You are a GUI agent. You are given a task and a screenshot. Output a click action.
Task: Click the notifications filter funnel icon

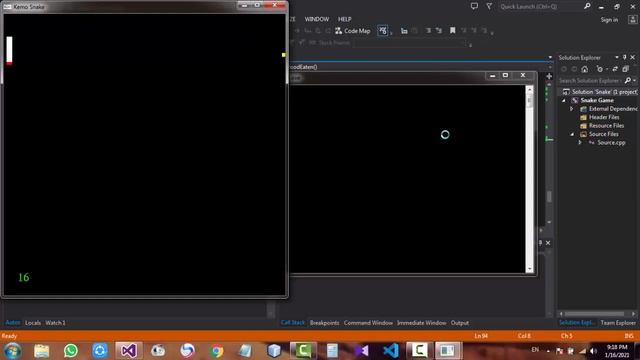(489, 6)
